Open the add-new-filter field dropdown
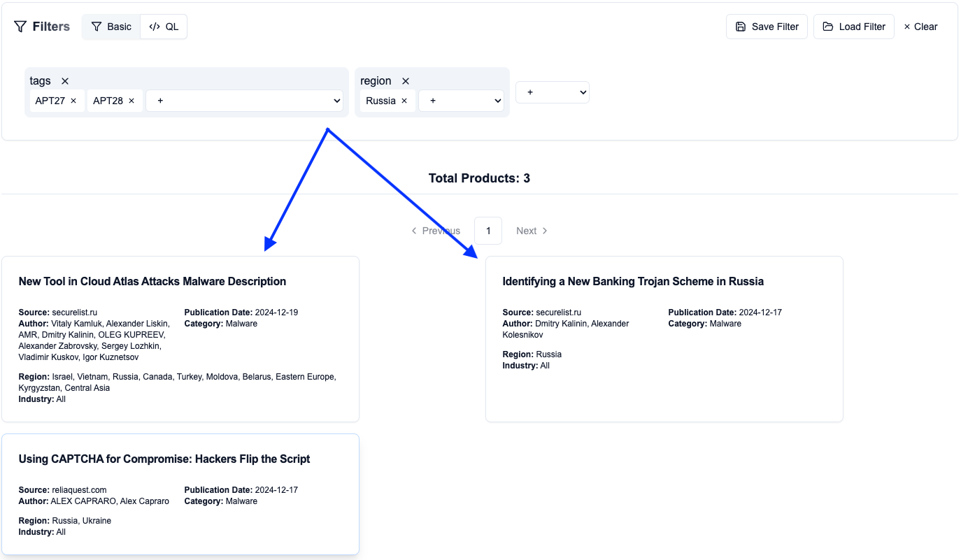The image size is (961, 560). 552,92
